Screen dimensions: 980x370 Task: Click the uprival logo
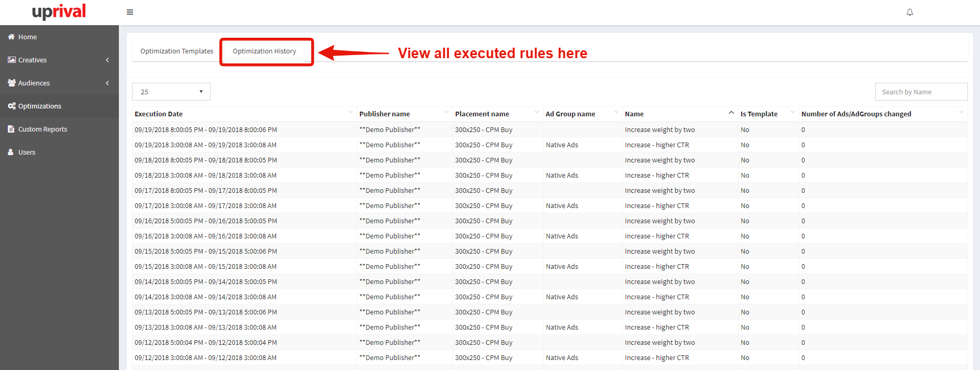59,12
